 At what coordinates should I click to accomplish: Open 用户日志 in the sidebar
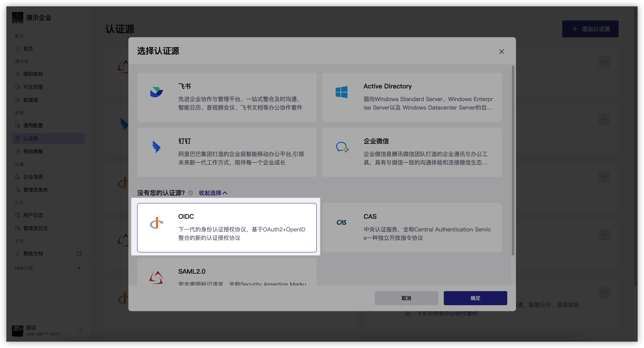tap(48, 215)
